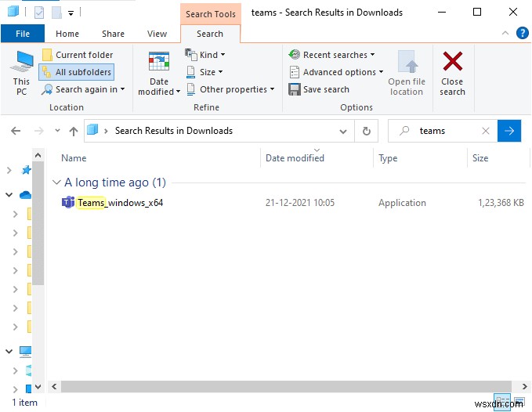Image resolution: width=532 pixels, height=412 pixels.
Task: Open Size filter dropdown
Action: point(204,72)
